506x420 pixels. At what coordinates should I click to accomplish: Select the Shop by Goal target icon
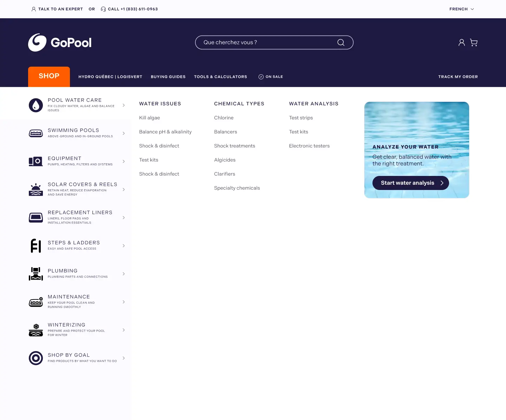[x=36, y=358]
